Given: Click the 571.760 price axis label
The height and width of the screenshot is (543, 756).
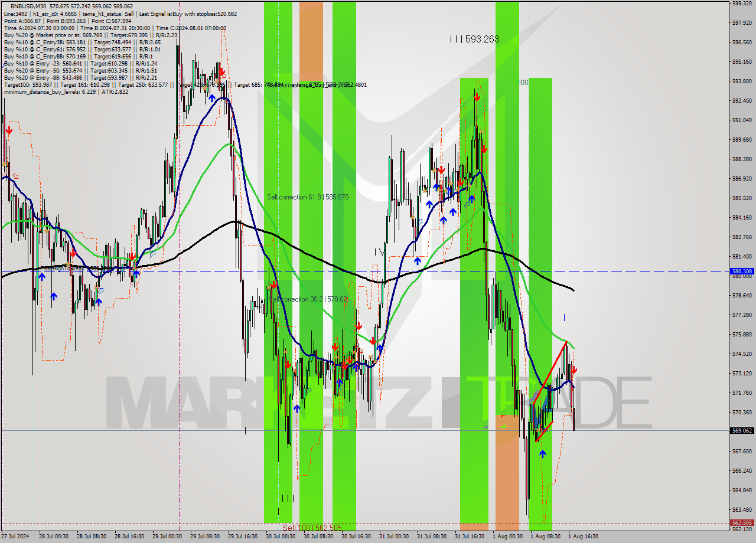Looking at the screenshot, I should (742, 392).
